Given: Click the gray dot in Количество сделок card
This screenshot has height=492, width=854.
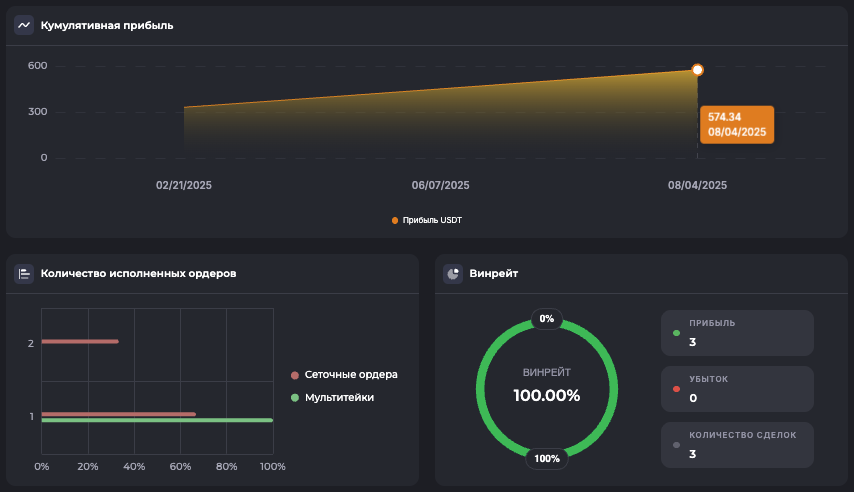Looking at the screenshot, I should pyautogui.click(x=677, y=444).
